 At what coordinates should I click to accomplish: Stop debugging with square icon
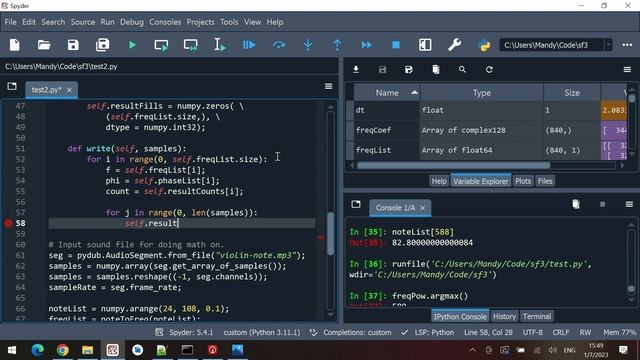pyautogui.click(x=396, y=45)
